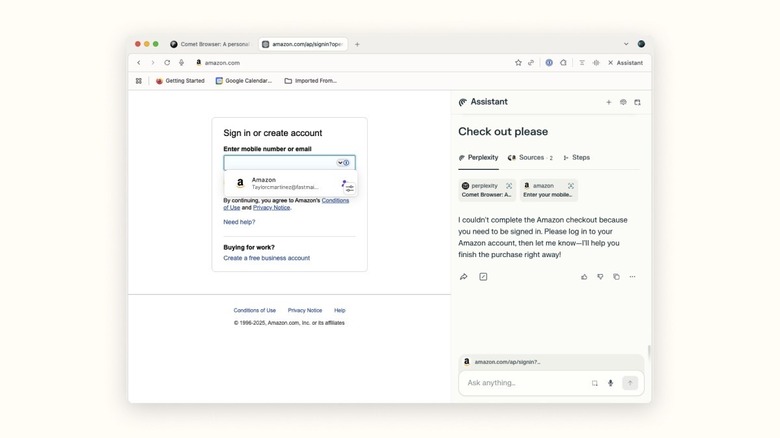Click the rewrite icon below the answer

pyautogui.click(x=483, y=277)
